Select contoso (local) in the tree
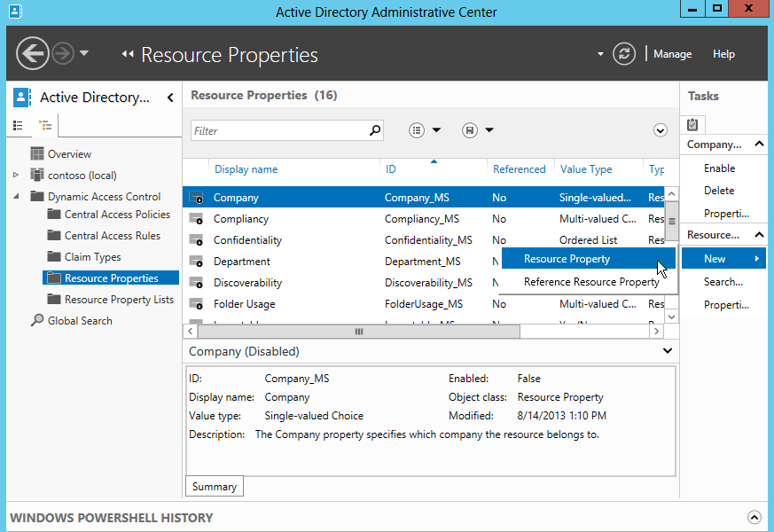This screenshot has width=774, height=532. point(82,176)
